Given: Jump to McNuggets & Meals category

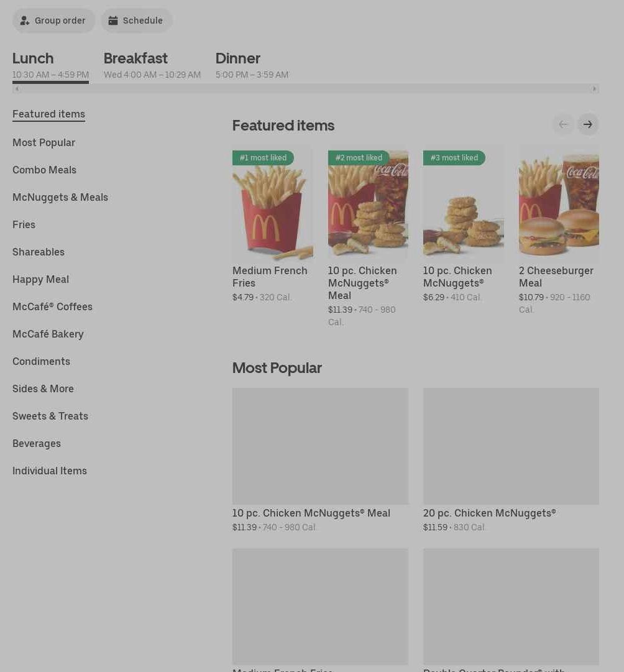Looking at the screenshot, I should point(60,198).
